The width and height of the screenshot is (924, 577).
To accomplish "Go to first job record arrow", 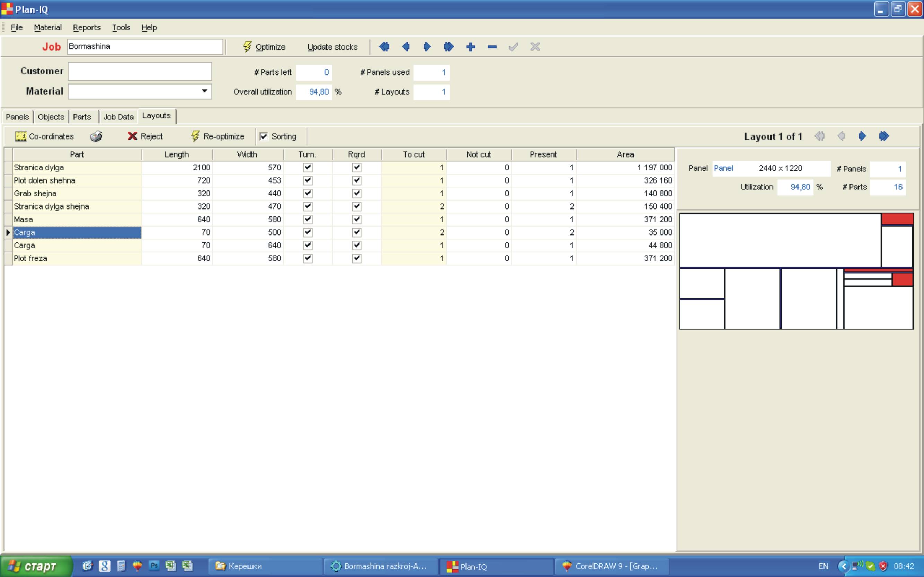I will (x=384, y=47).
